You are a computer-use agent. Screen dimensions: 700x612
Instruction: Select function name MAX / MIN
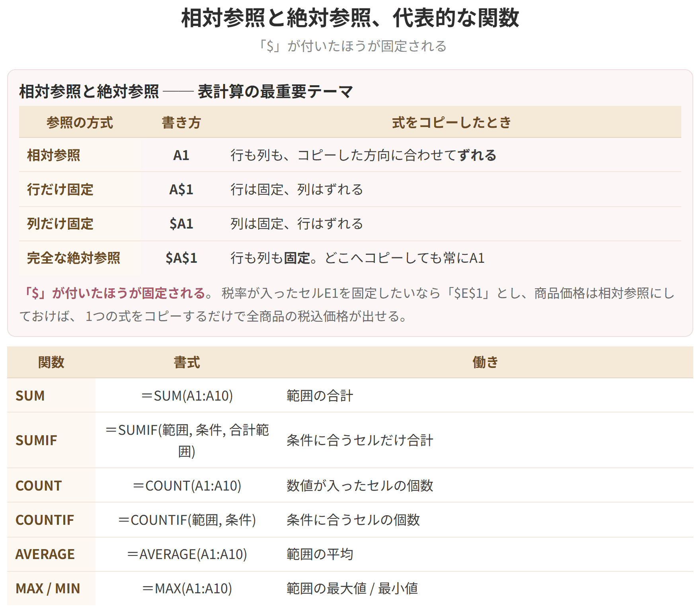(48, 589)
